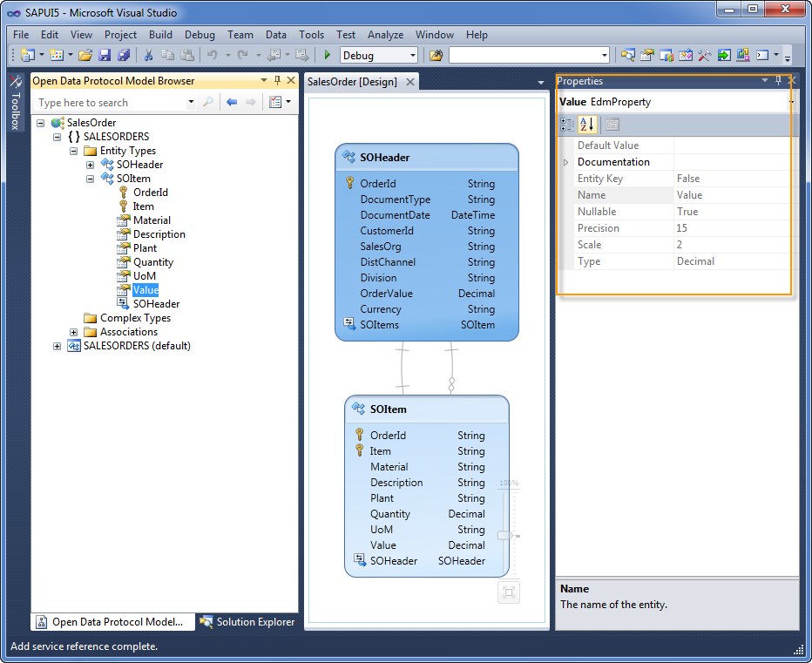Toggle auto-hide pin on Properties panel
The height and width of the screenshot is (663, 812).
[778, 81]
